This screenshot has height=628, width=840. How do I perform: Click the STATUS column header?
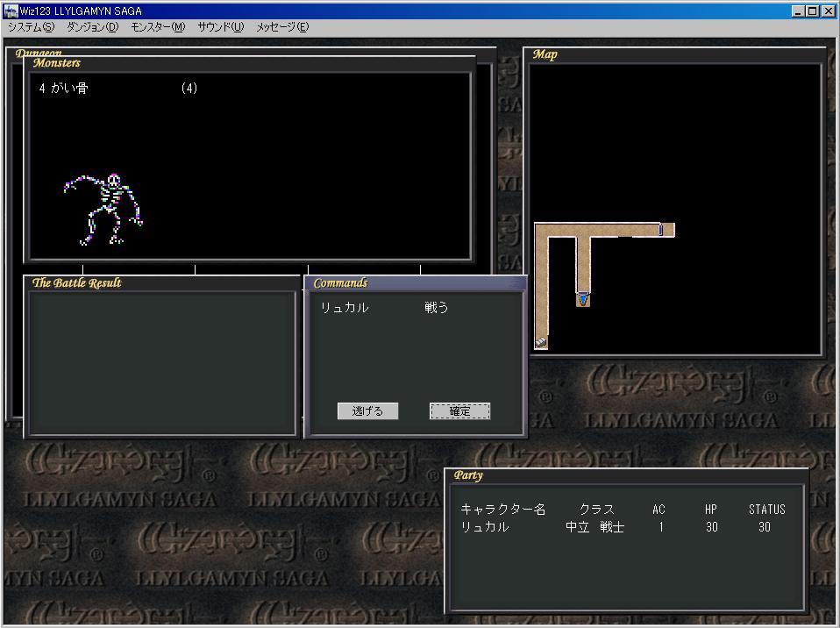766,509
